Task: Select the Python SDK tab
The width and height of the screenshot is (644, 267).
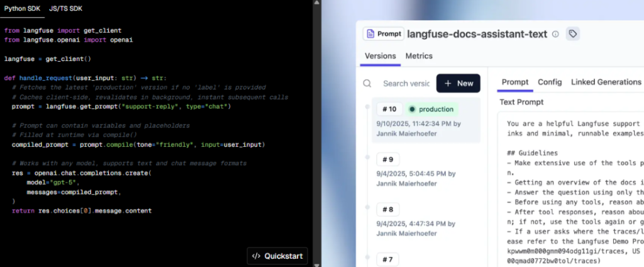Action: tap(23, 9)
